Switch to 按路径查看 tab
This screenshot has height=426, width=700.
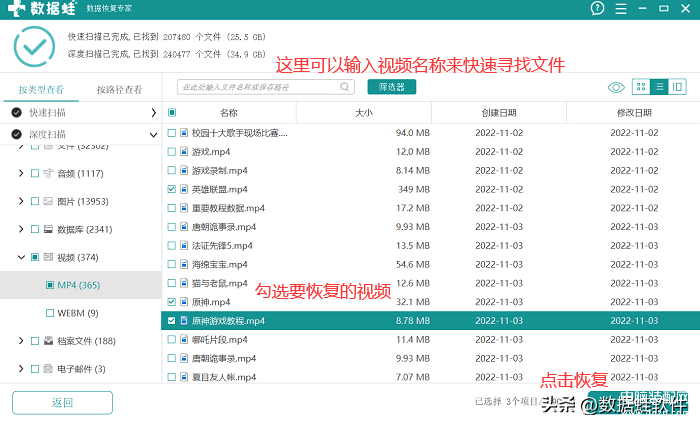point(119,90)
